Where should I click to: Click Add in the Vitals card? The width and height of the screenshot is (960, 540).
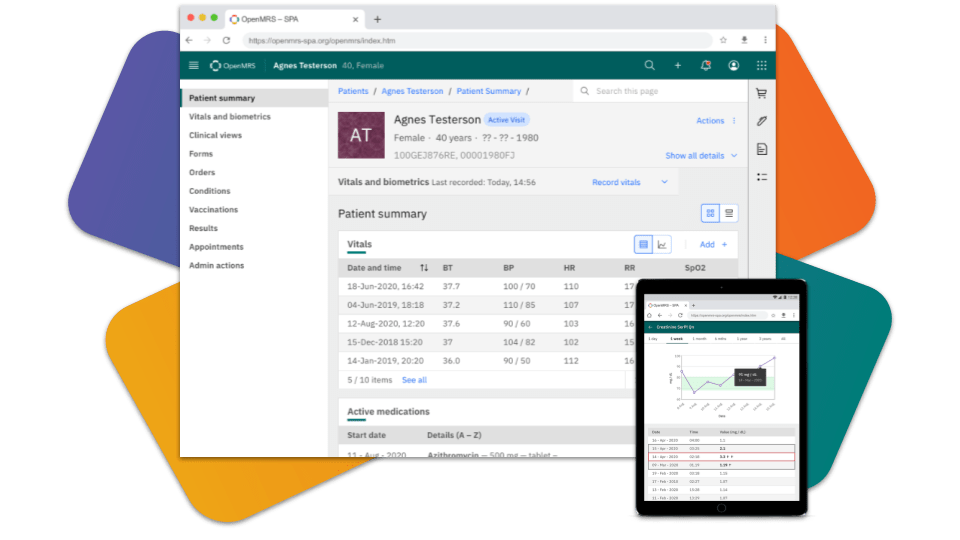[713, 244]
